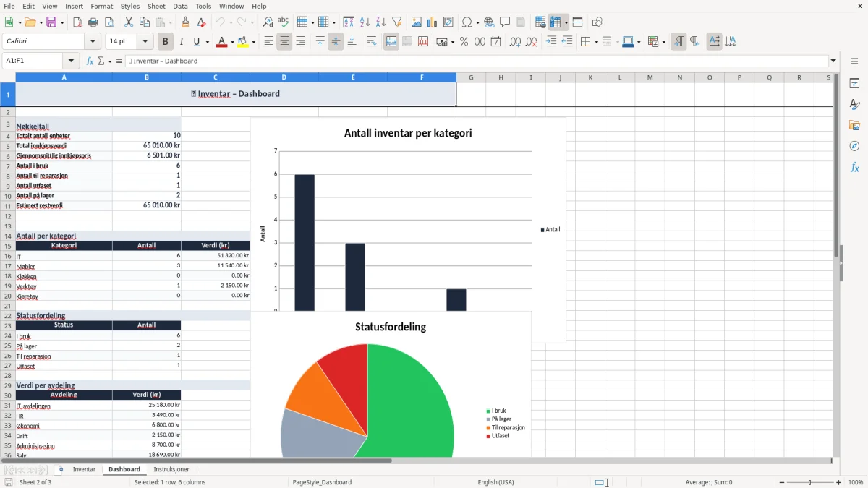The image size is (868, 488).
Task: Open Function Wizard next to Name Box
Action: point(90,61)
